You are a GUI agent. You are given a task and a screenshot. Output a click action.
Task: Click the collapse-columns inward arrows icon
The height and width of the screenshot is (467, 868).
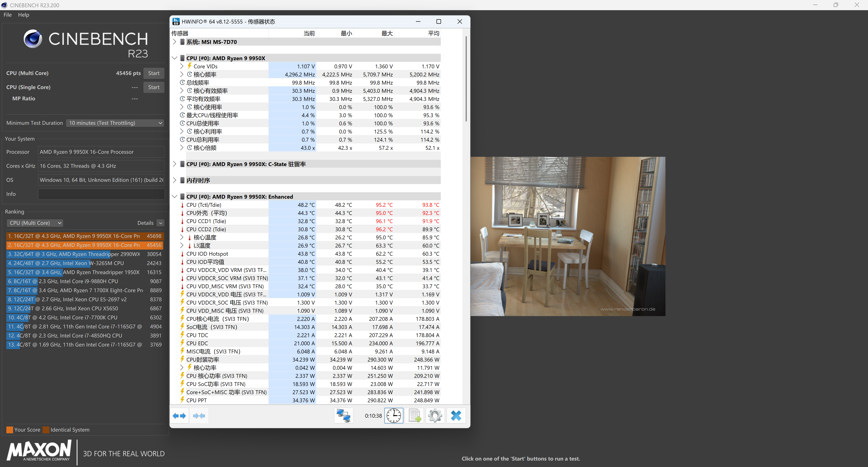point(199,416)
